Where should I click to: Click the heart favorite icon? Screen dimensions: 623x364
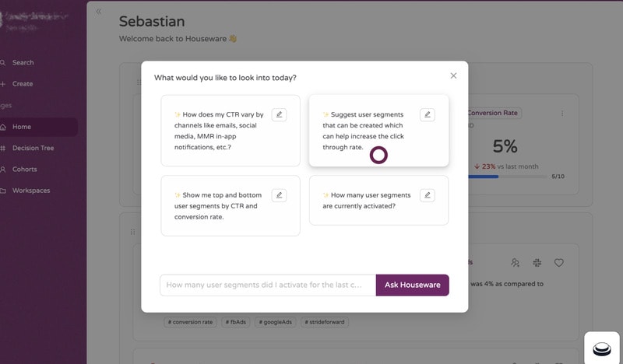(x=558, y=263)
